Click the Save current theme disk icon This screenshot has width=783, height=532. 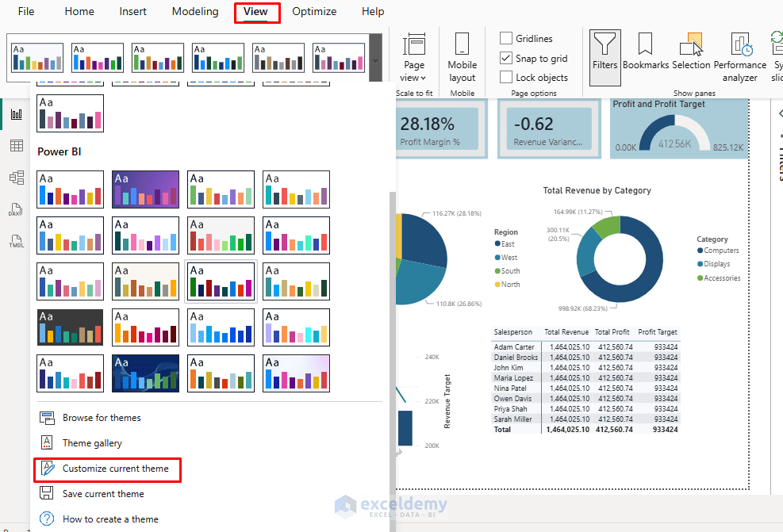point(47,493)
